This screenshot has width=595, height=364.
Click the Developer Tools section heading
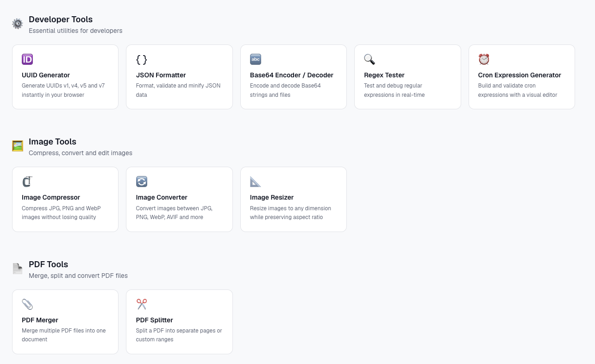click(61, 19)
